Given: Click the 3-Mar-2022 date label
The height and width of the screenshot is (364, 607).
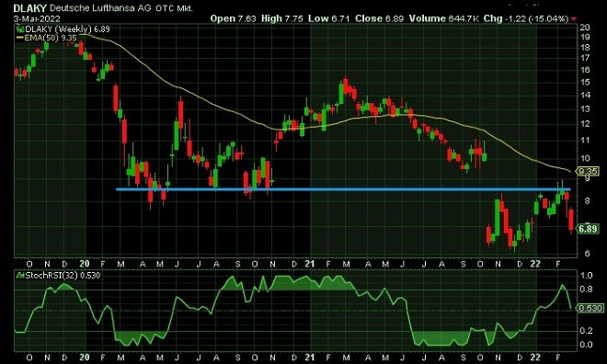Looking at the screenshot, I should tap(37, 18).
